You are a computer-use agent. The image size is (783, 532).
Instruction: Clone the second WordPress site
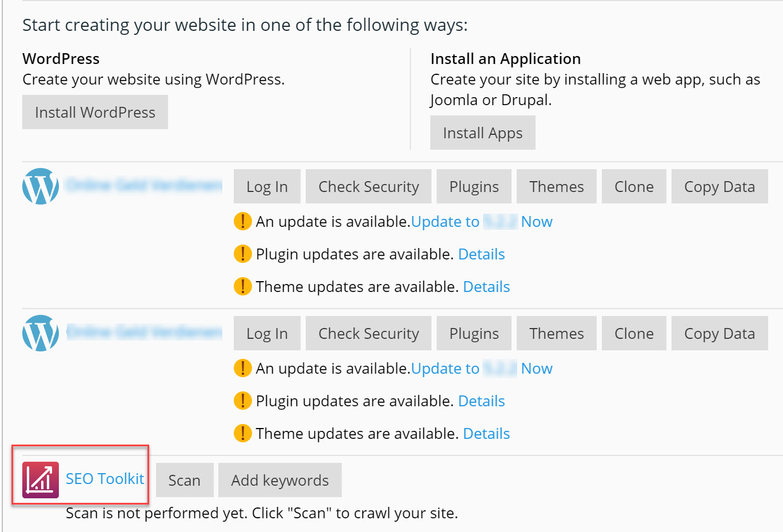click(634, 334)
